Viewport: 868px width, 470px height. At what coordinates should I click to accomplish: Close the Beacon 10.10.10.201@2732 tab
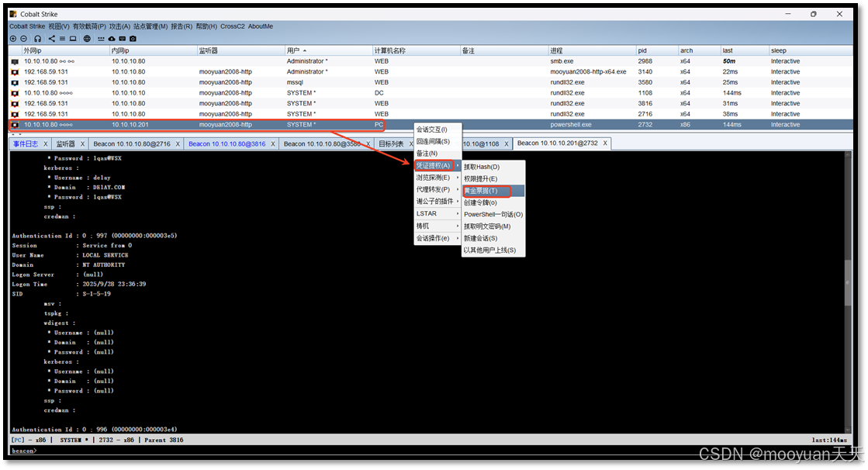coord(605,143)
